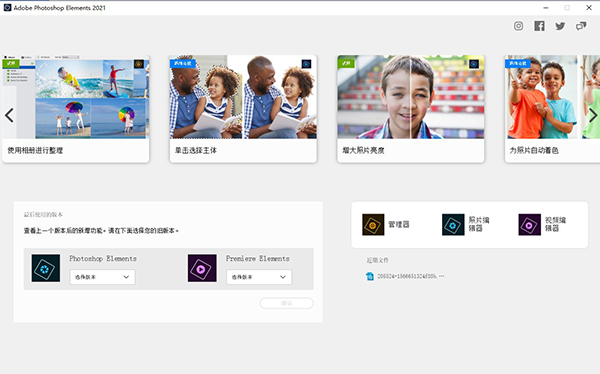Click the 管理器 label
The height and width of the screenshot is (374, 600).
pos(399,224)
